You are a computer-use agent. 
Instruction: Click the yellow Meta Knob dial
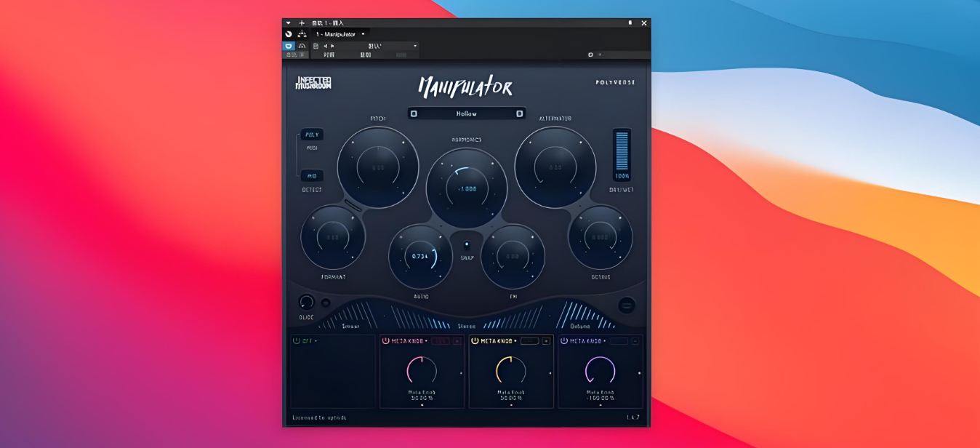click(510, 370)
